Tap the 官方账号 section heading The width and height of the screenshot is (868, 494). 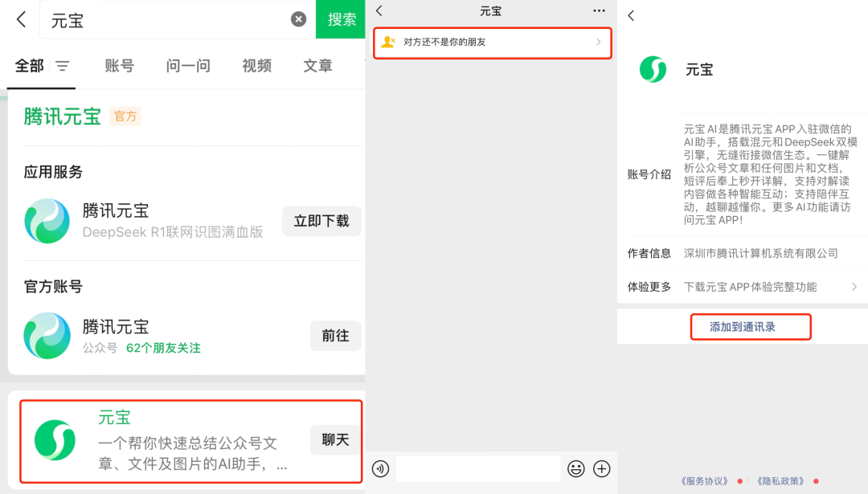pos(53,287)
